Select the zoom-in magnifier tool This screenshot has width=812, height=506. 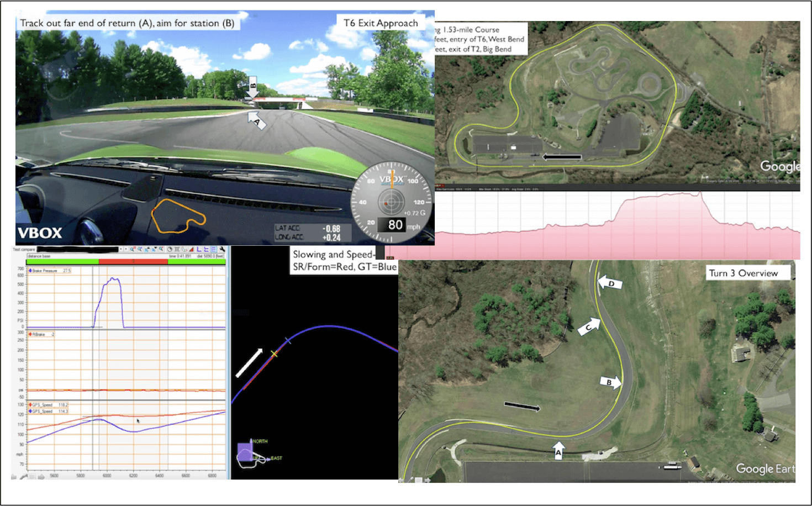132,250
